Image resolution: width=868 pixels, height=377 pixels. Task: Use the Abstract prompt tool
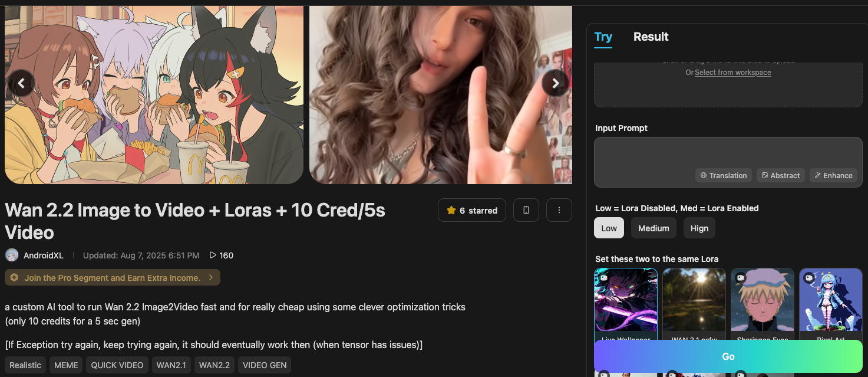point(780,175)
